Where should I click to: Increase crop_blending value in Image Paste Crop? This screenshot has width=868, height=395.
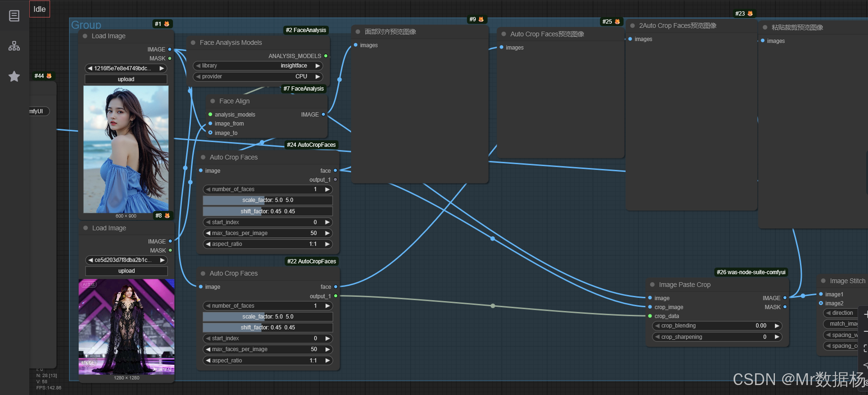tap(776, 326)
